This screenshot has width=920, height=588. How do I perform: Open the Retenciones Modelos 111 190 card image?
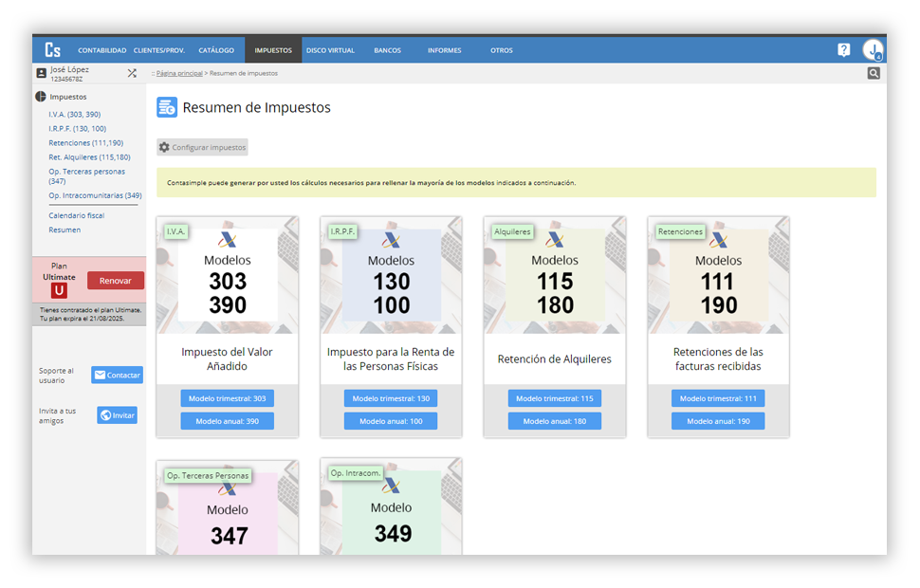(718, 275)
